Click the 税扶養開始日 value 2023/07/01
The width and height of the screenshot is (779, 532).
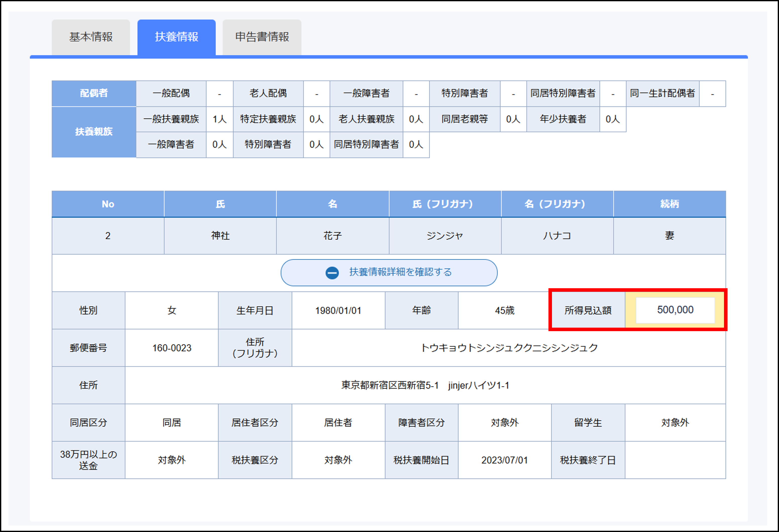click(505, 460)
